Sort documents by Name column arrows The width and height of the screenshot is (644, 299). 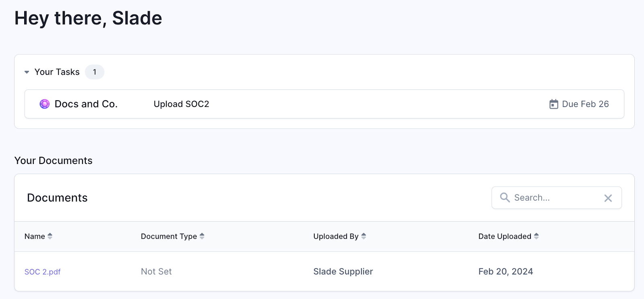click(x=50, y=236)
